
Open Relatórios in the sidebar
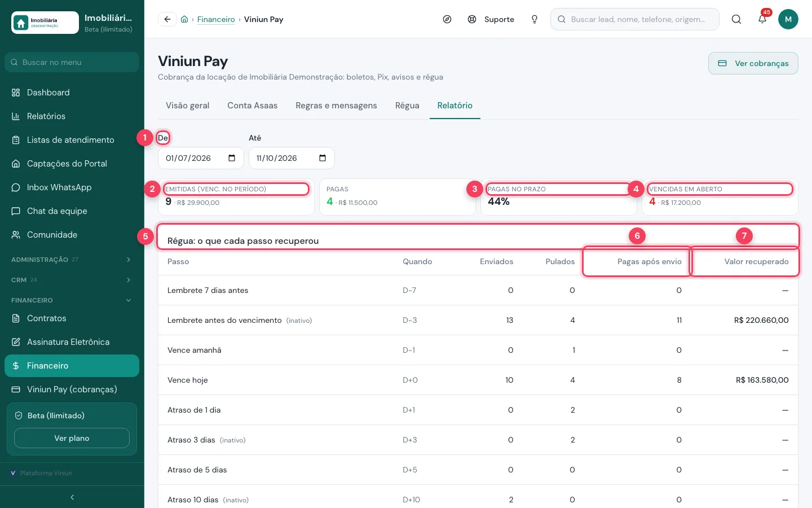point(72,116)
